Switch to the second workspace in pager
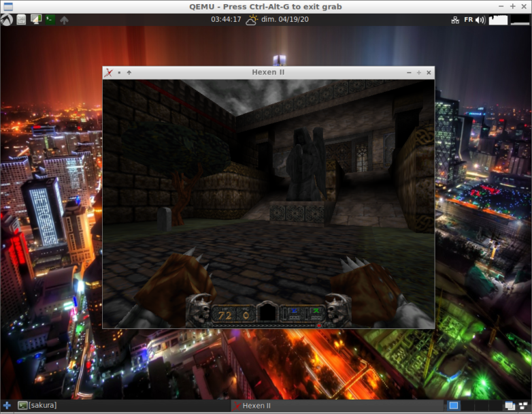 (x=468, y=406)
